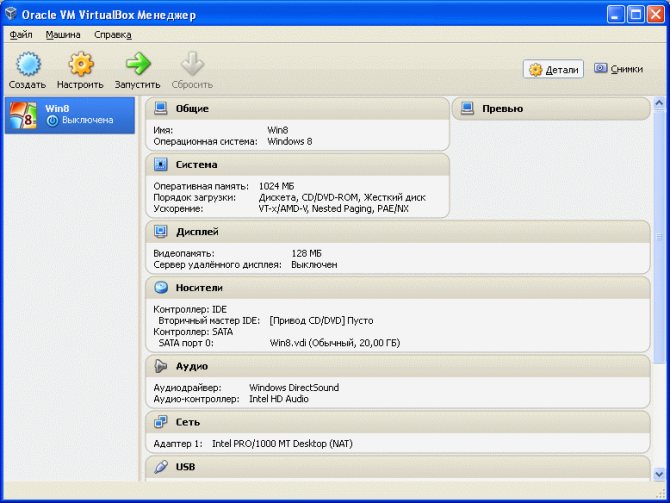Select the Win8 virtual machine entry
The width and height of the screenshot is (670, 503).
pos(70,115)
